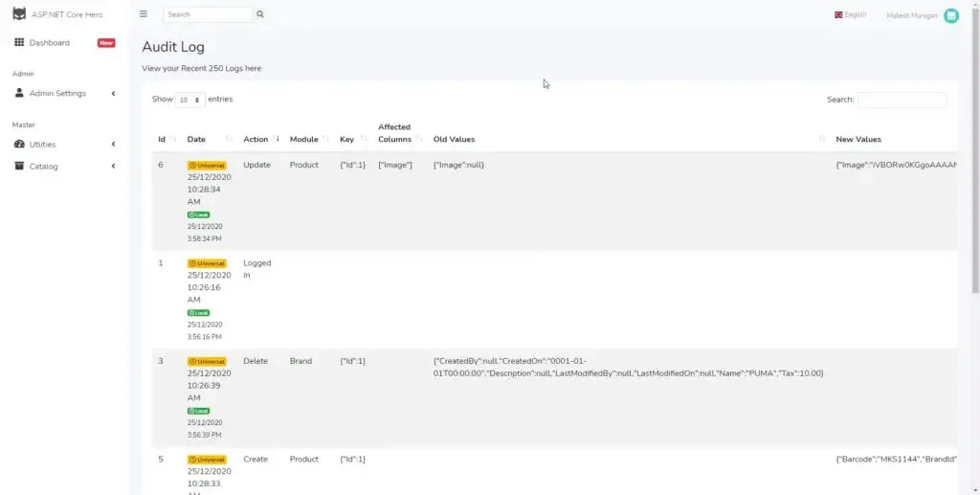Click the Dashboard grid icon
The width and height of the screenshot is (980, 495).
19,42
